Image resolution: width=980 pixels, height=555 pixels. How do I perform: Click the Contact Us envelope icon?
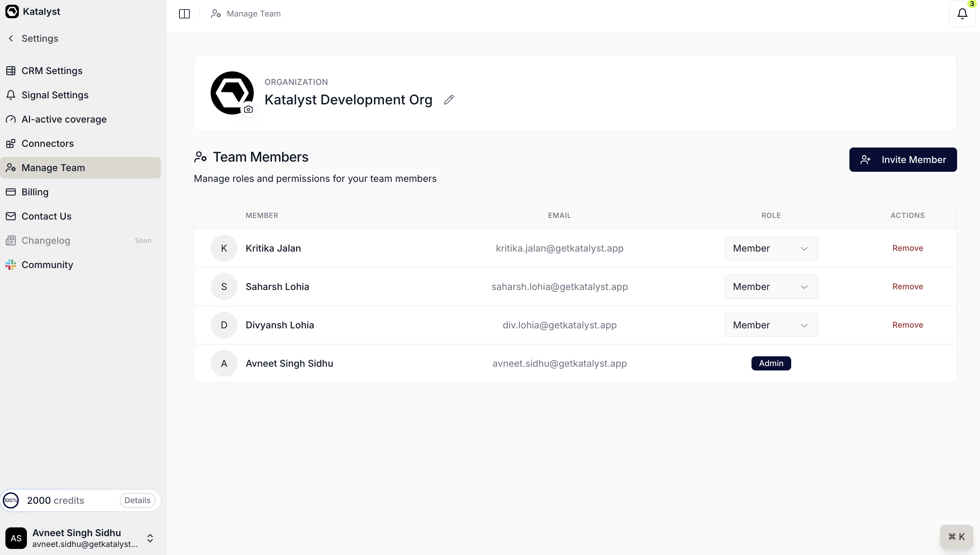[x=11, y=216]
